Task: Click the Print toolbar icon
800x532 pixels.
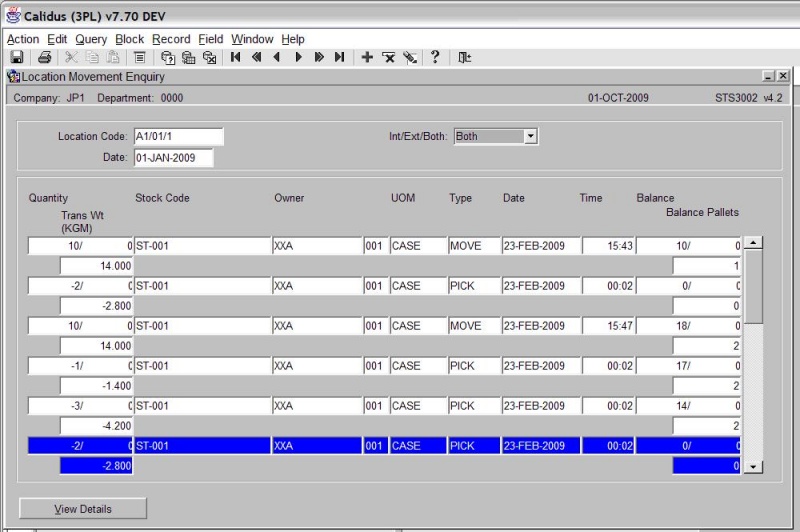Action: coord(44,57)
